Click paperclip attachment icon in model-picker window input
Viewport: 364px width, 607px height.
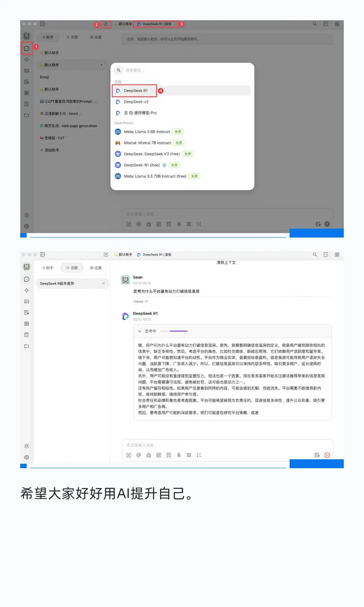click(179, 224)
